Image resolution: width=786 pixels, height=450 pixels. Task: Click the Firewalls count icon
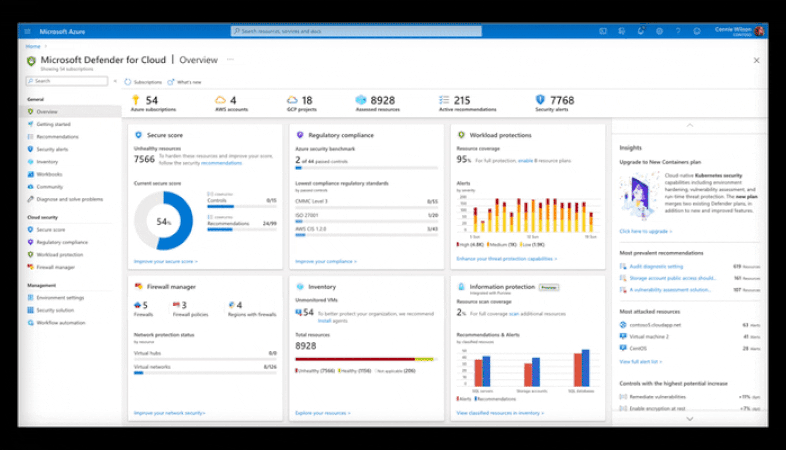point(137,305)
